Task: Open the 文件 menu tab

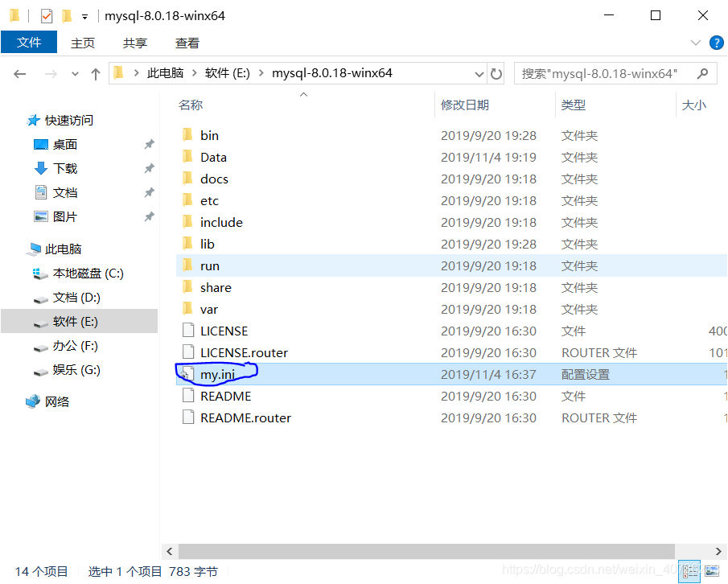Action: 29,43
